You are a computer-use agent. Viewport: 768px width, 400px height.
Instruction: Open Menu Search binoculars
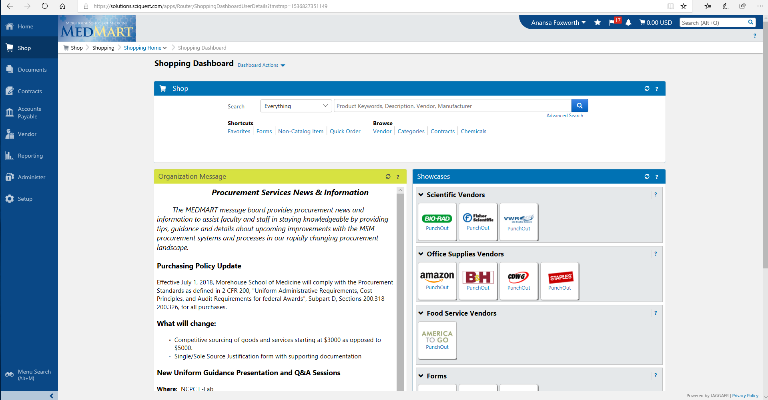[9, 375]
